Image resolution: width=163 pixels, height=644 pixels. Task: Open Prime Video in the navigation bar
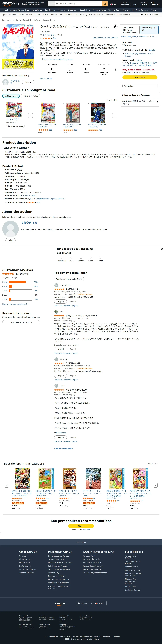128,10
